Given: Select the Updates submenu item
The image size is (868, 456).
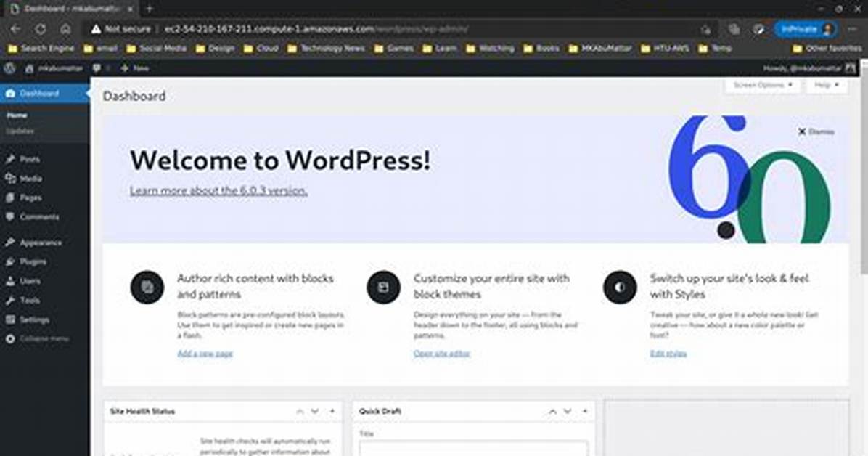Looking at the screenshot, I should [x=20, y=131].
